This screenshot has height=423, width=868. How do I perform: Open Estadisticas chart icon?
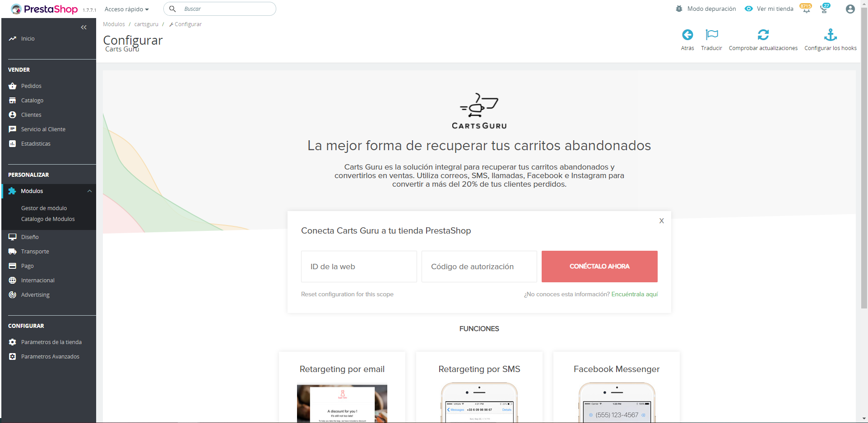point(12,143)
